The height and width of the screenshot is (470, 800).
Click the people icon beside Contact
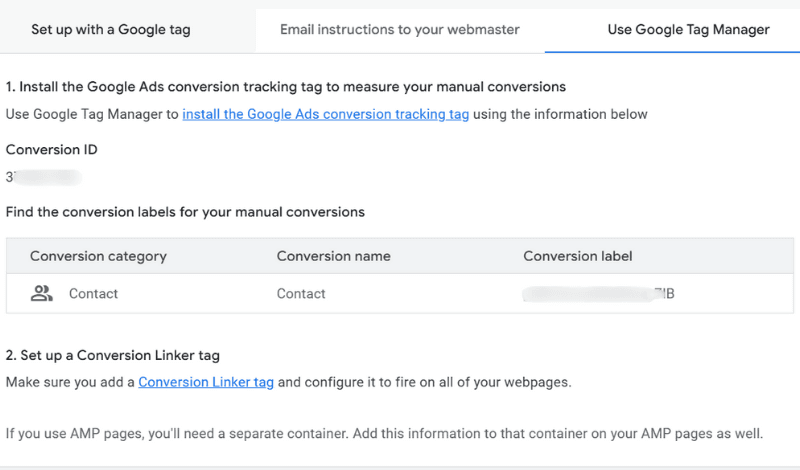point(41,294)
